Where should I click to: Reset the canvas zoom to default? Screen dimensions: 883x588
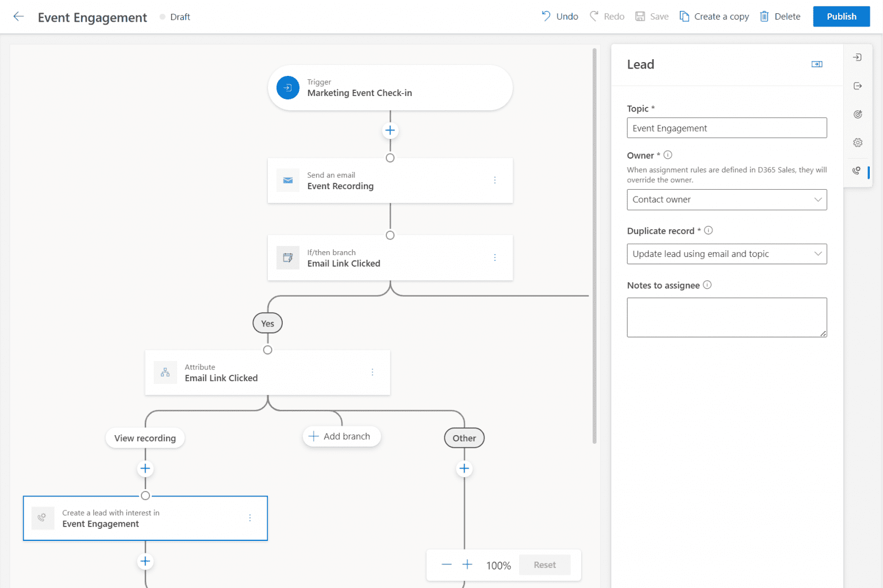click(544, 564)
